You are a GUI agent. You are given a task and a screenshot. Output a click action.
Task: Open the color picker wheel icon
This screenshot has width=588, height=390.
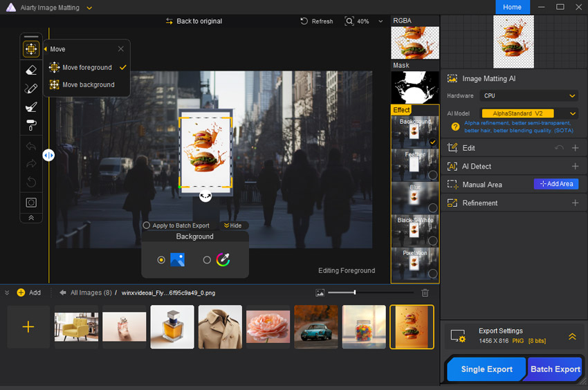tap(223, 259)
